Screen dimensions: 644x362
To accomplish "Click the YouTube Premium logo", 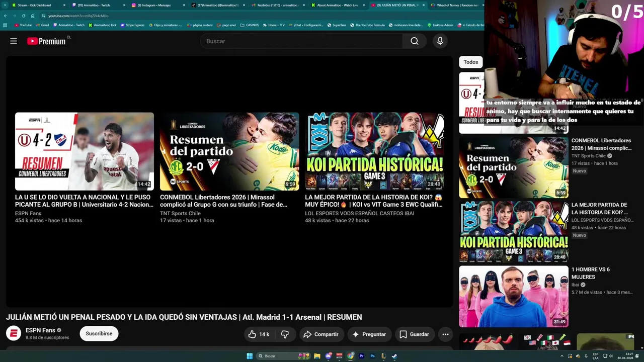I will click(46, 41).
